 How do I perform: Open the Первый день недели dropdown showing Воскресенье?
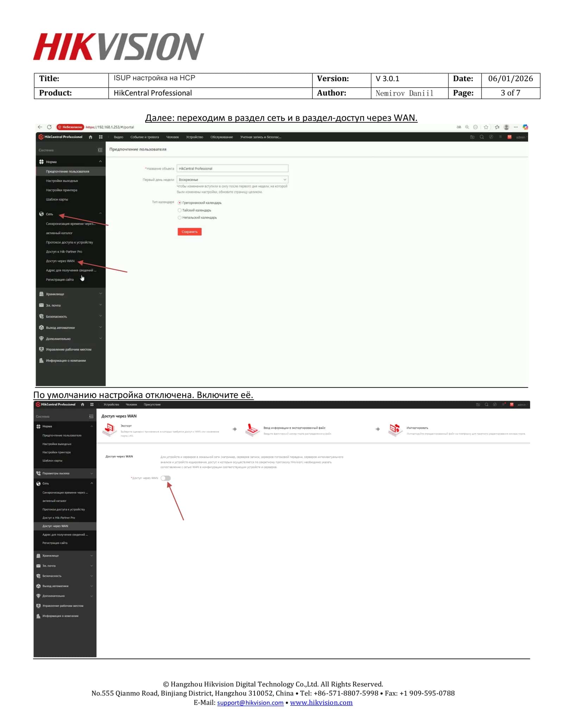click(x=232, y=180)
